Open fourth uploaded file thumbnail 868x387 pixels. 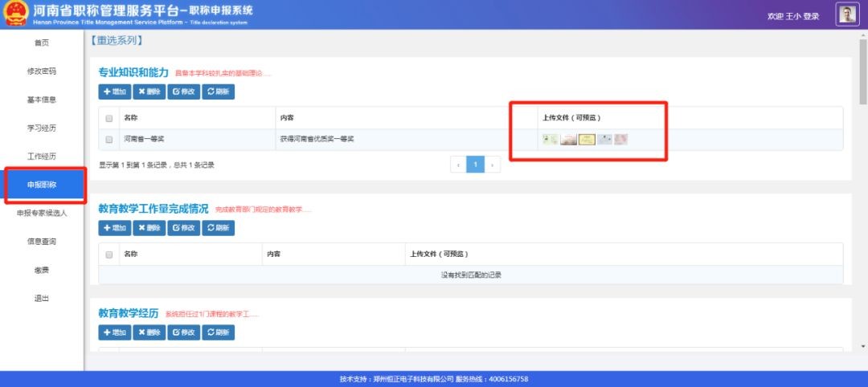coord(604,140)
